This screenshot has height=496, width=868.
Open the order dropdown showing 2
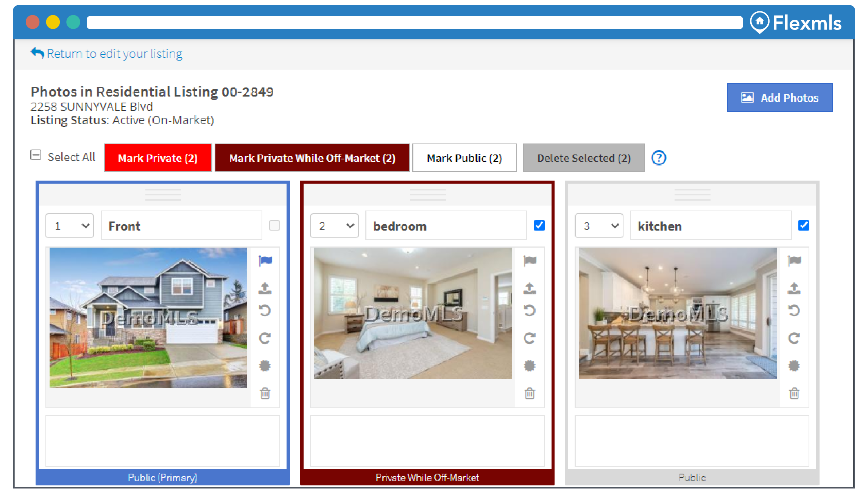click(334, 226)
